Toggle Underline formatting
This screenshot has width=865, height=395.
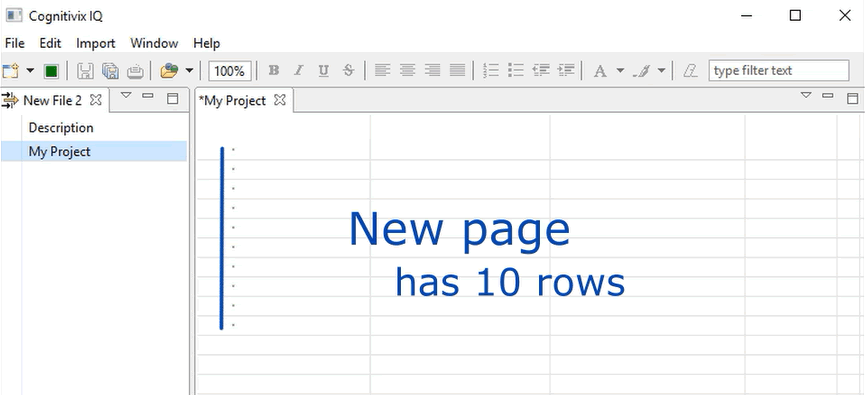[x=323, y=71]
